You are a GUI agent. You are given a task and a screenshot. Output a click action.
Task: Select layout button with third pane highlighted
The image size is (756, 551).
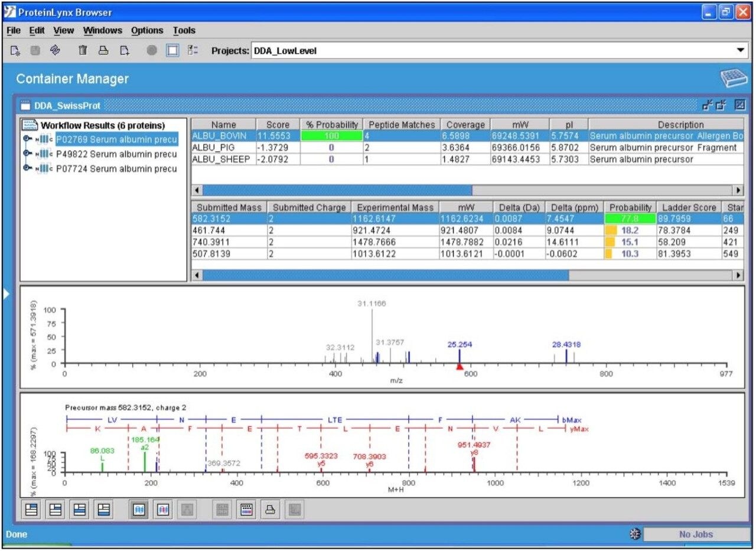80,510
